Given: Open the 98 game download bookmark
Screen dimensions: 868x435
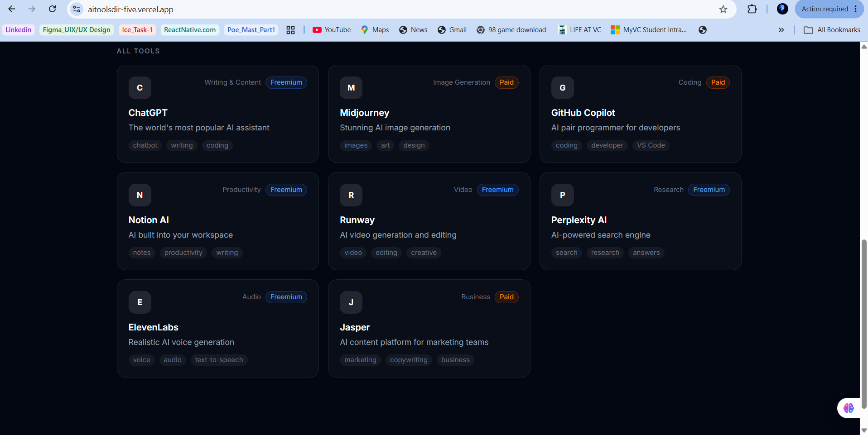Looking at the screenshot, I should (511, 30).
